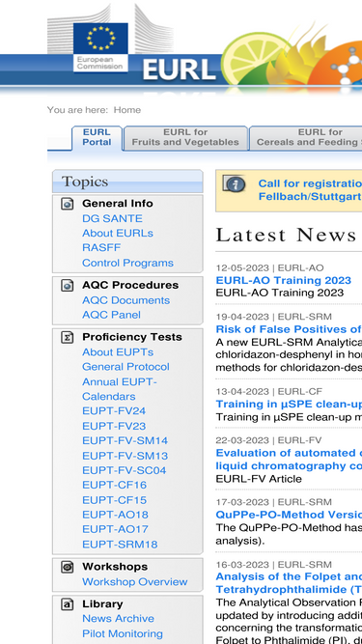The width and height of the screenshot is (362, 644).
Task: Open the Annual EUPT-Calendars link
Action: click(x=120, y=389)
